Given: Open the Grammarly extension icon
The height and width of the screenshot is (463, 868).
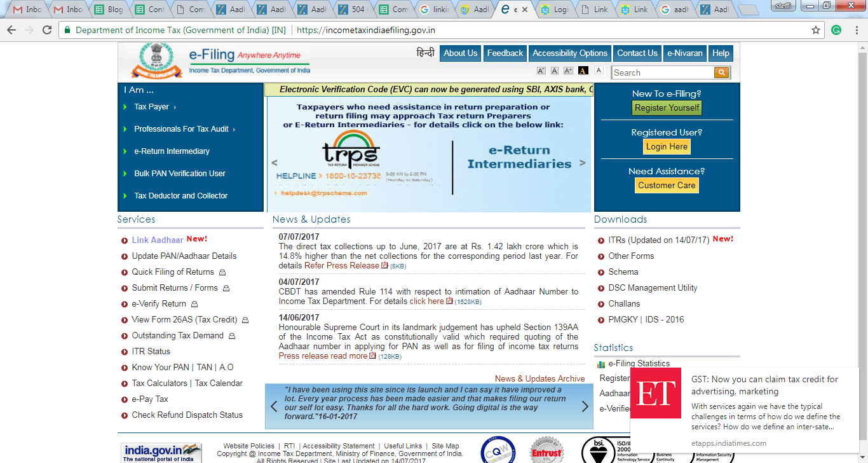Looking at the screenshot, I should [836, 30].
